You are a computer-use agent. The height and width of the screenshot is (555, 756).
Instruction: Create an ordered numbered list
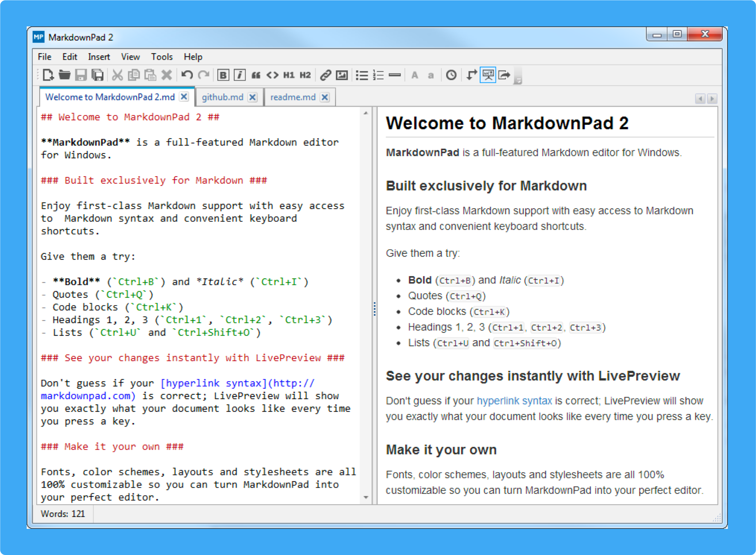pyautogui.click(x=378, y=75)
